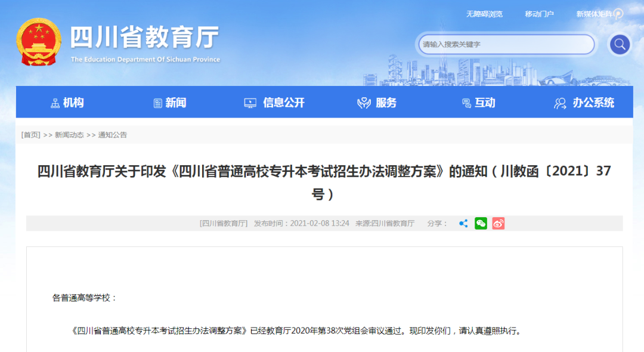Screen dimensions: 644x352
Task: Click the 机构 organization chart icon
Action: (x=55, y=103)
